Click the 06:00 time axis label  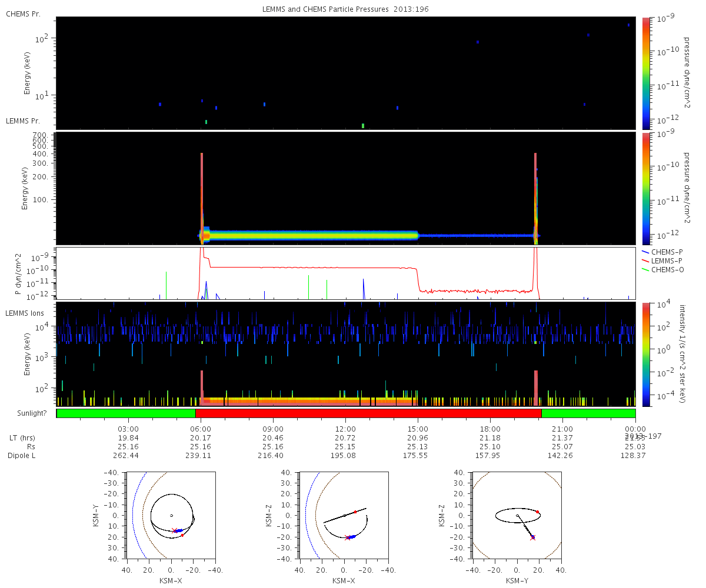(201, 429)
